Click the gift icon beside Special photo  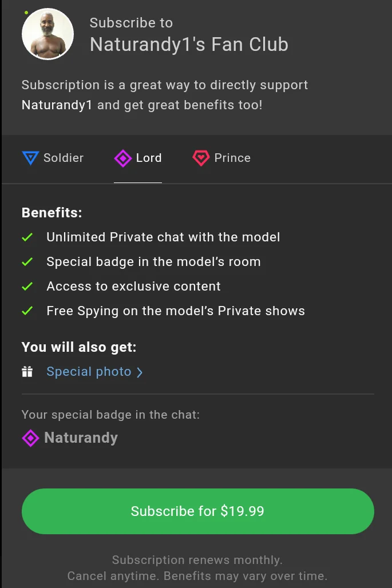[27, 372]
